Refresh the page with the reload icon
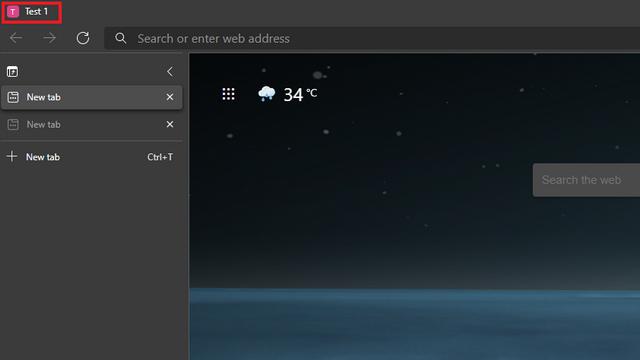Screen dimensions: 640x360 (x=83, y=38)
